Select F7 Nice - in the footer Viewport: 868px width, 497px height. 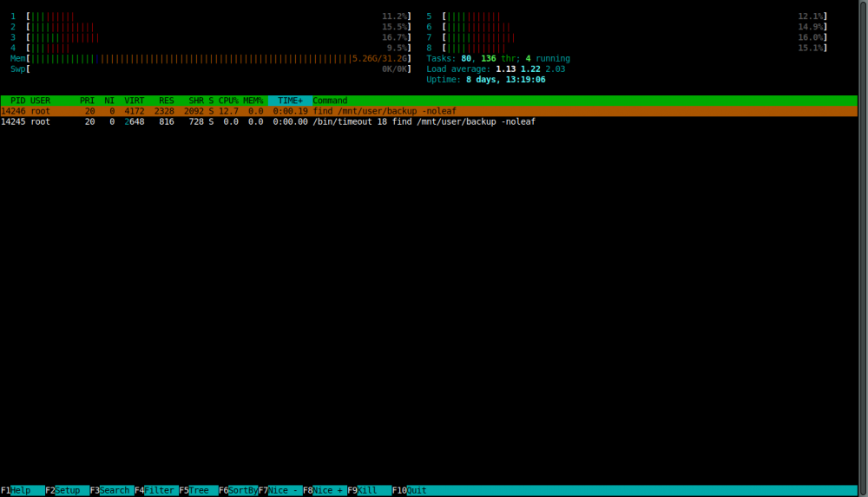click(x=280, y=490)
